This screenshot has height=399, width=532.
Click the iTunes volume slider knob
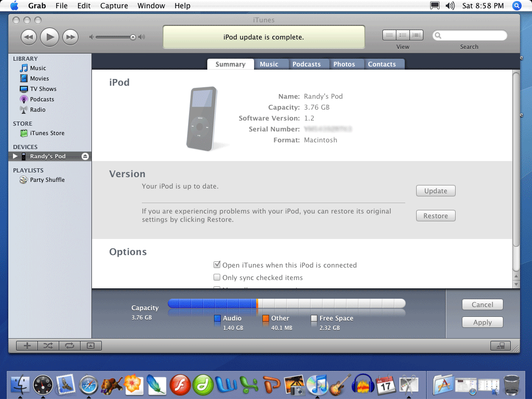tap(133, 37)
